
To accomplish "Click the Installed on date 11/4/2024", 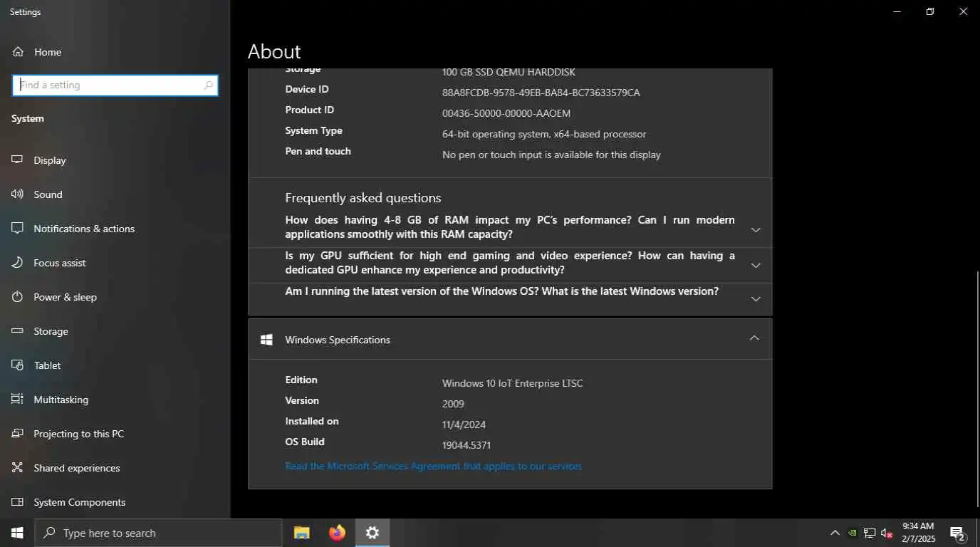I will pyautogui.click(x=464, y=424).
